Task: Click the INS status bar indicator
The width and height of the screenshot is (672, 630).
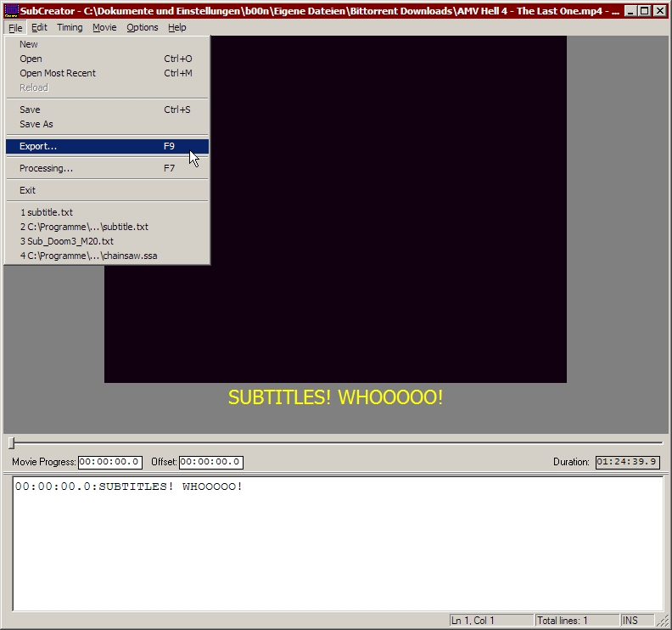Action: click(637, 621)
